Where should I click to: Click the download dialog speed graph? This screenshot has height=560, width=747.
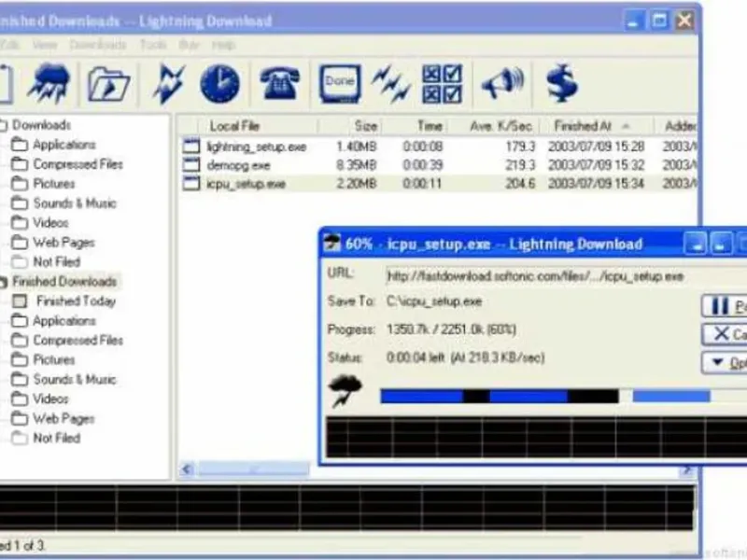(x=536, y=437)
